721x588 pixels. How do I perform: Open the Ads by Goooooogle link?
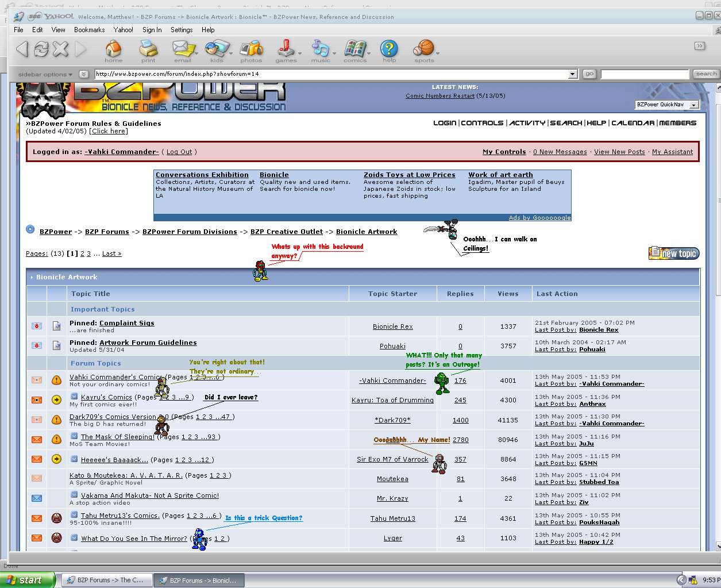tap(539, 218)
